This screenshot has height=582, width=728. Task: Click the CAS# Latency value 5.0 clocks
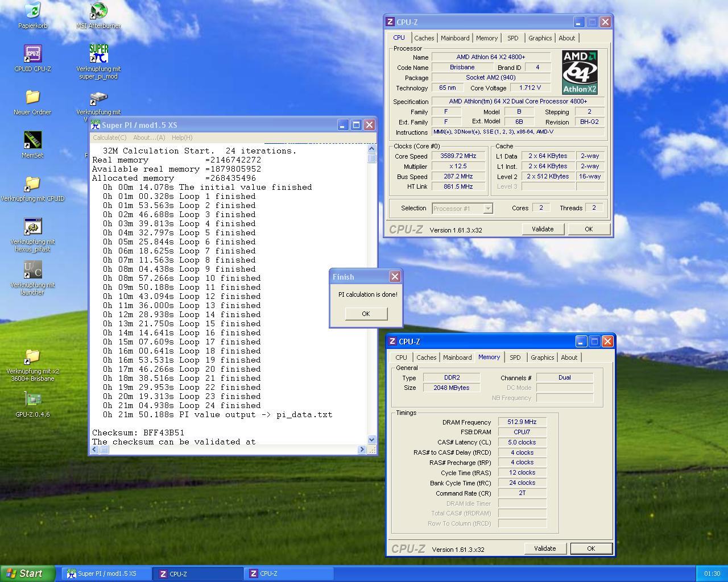click(522, 442)
